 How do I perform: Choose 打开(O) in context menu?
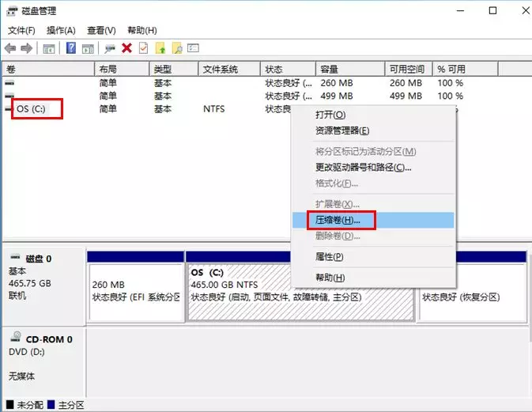point(373,115)
